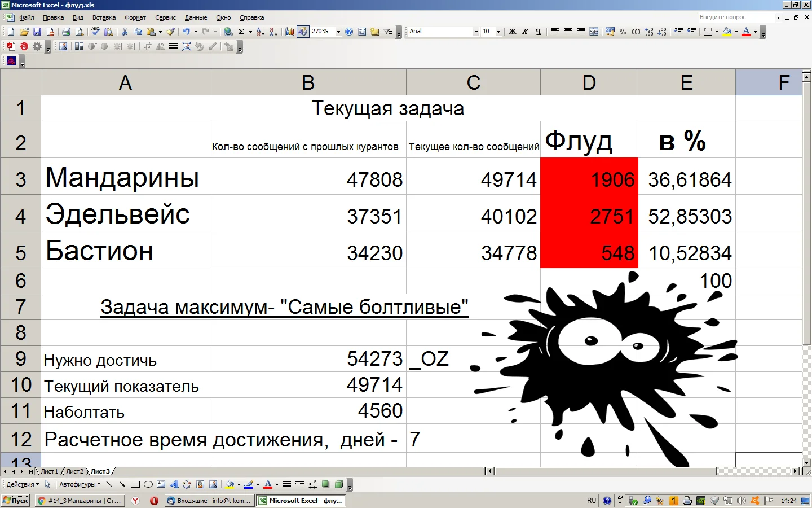The height and width of the screenshot is (508, 812).
Task: Launch the Chart Wizard
Action: 289,32
